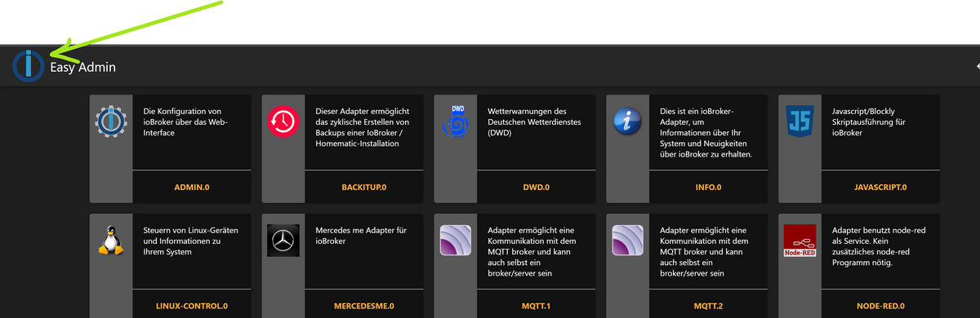Screen dimensions: 980x318
Task: Select the 'Adapter benutzt node-red als Service' text
Action: click(879, 246)
